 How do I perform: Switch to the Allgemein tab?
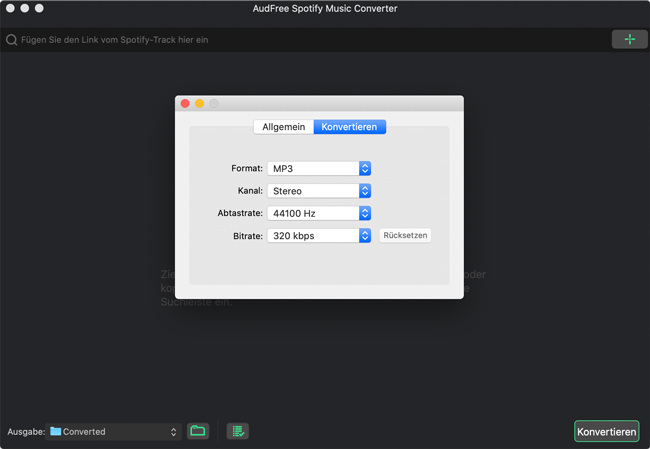click(284, 127)
